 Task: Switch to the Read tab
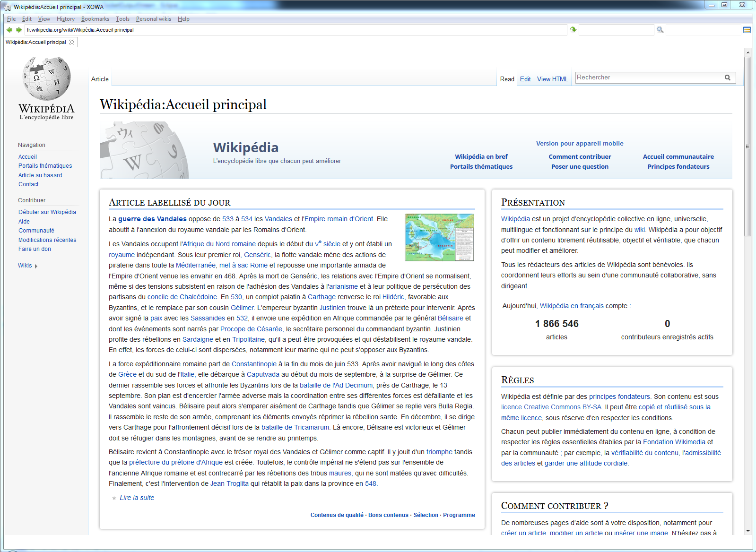tap(507, 79)
